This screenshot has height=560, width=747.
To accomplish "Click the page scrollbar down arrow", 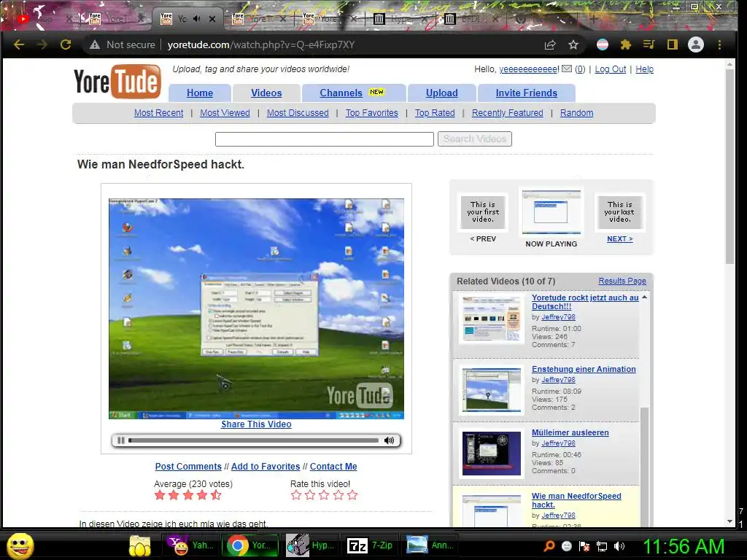I will coord(729,521).
